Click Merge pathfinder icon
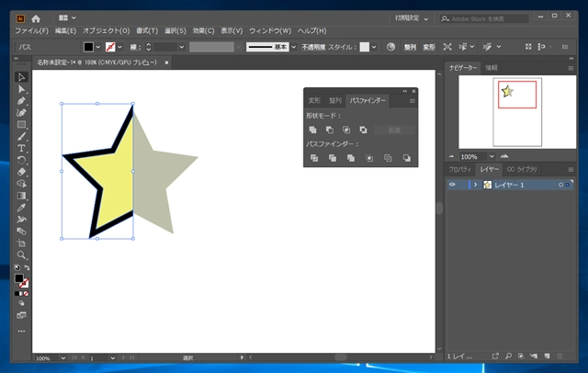Screen dimensions: 588x373 coord(351,158)
